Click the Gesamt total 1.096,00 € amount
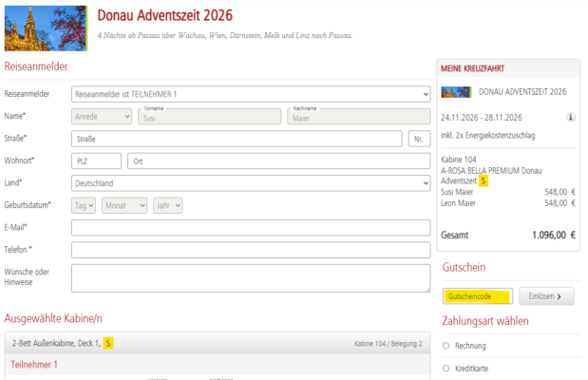This screenshot has height=380, width=588. [x=554, y=235]
